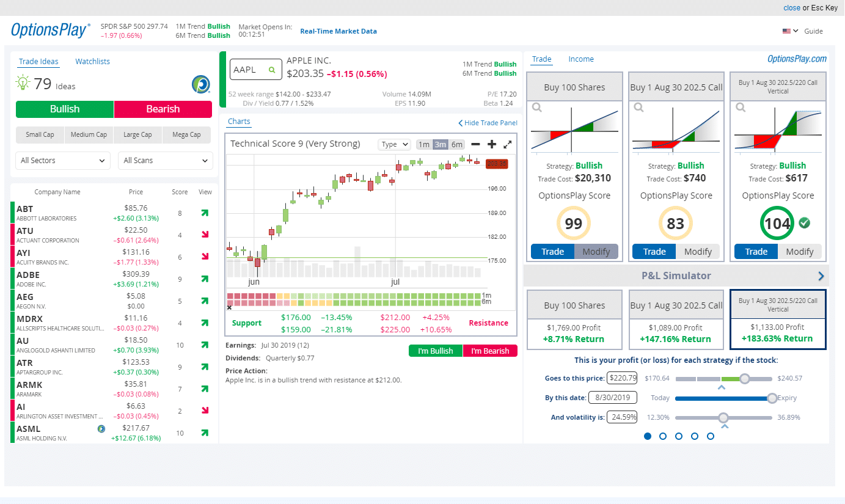Viewport: 845px width, 504px height.
Task: Click the lightbulb icon beside 79 Ideas
Action: 23,83
